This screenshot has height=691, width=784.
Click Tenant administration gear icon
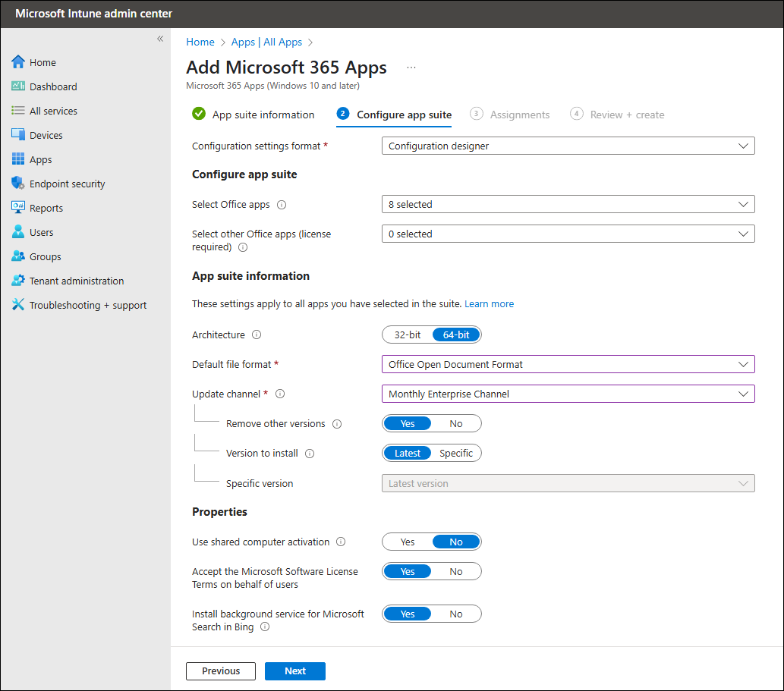[x=18, y=281]
